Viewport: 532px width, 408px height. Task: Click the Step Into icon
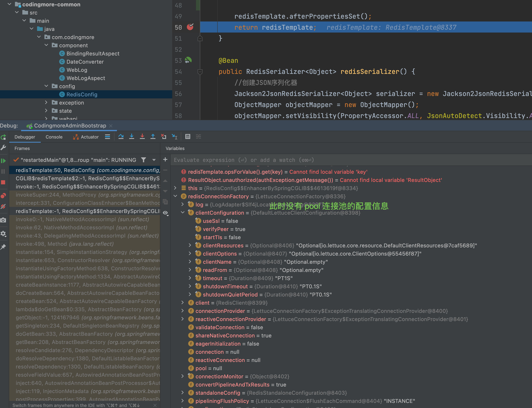pos(131,136)
